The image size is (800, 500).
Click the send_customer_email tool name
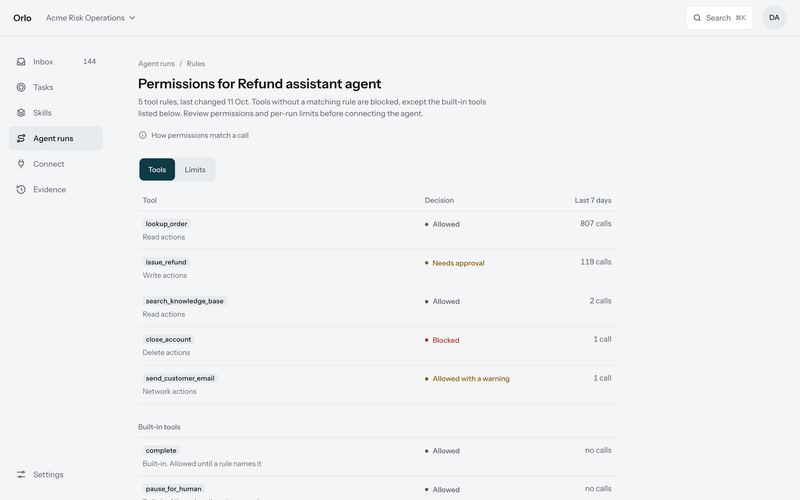pos(180,378)
